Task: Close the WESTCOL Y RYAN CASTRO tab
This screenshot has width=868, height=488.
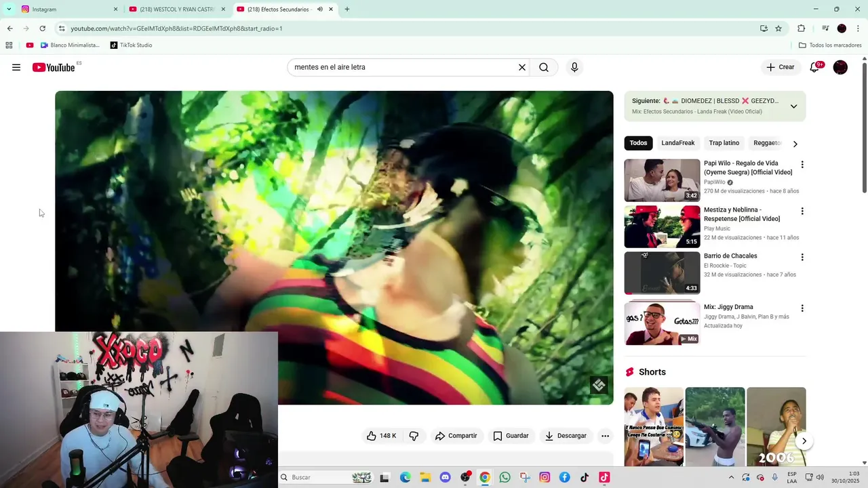Action: click(223, 9)
